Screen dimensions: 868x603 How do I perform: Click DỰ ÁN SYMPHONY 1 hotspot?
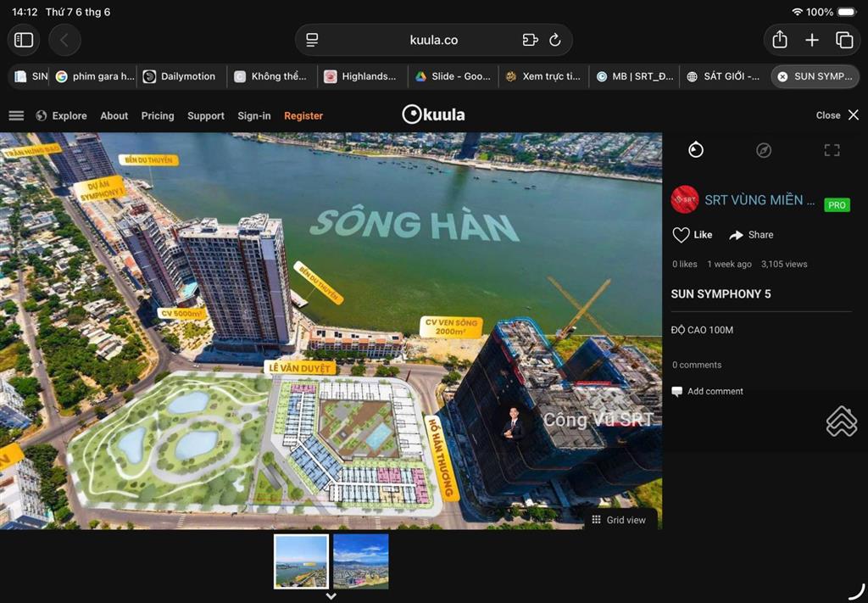pyautogui.click(x=100, y=189)
